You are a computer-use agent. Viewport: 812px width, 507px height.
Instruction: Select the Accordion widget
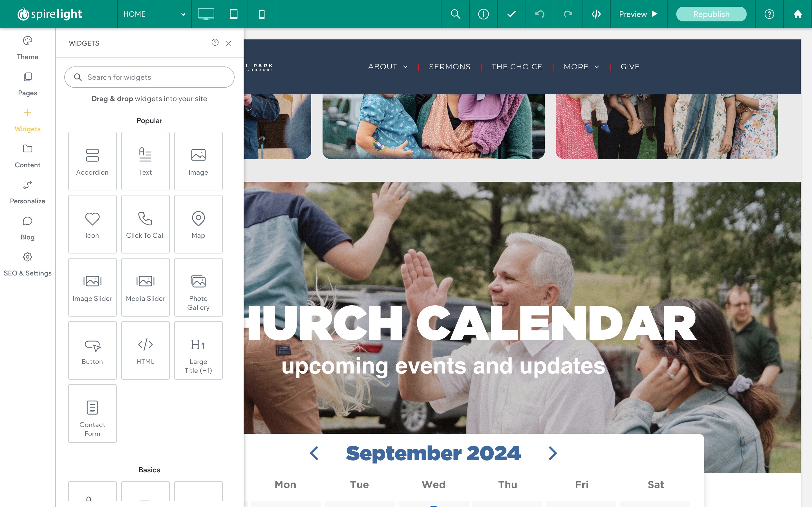click(x=92, y=161)
